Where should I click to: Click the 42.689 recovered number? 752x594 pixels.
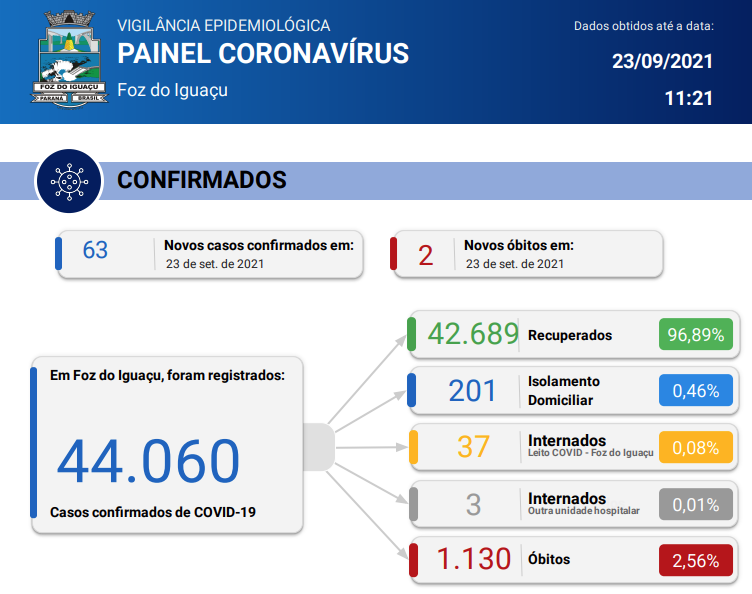pos(473,334)
